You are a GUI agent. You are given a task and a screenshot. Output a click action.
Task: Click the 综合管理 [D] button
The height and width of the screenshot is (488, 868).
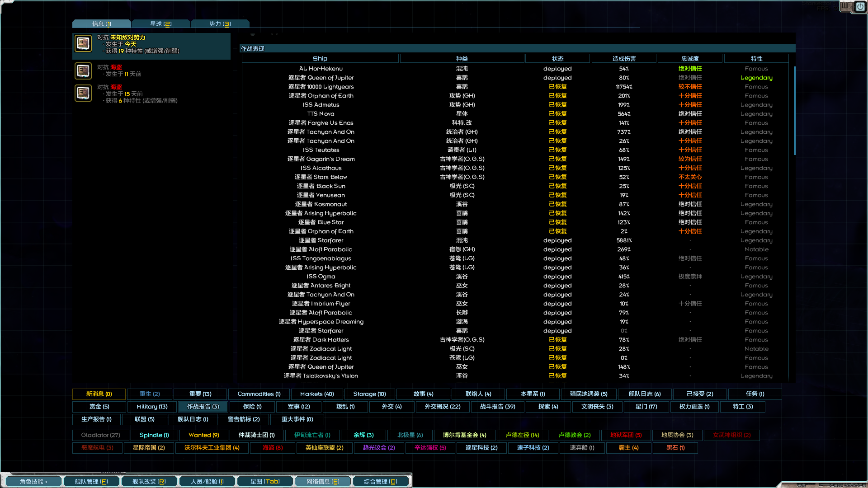click(381, 481)
